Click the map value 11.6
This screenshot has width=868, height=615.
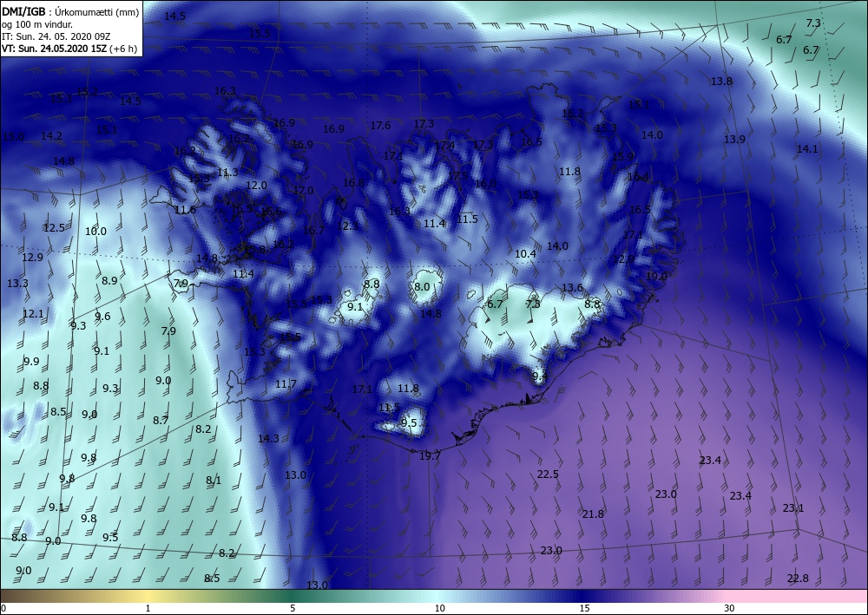click(185, 210)
